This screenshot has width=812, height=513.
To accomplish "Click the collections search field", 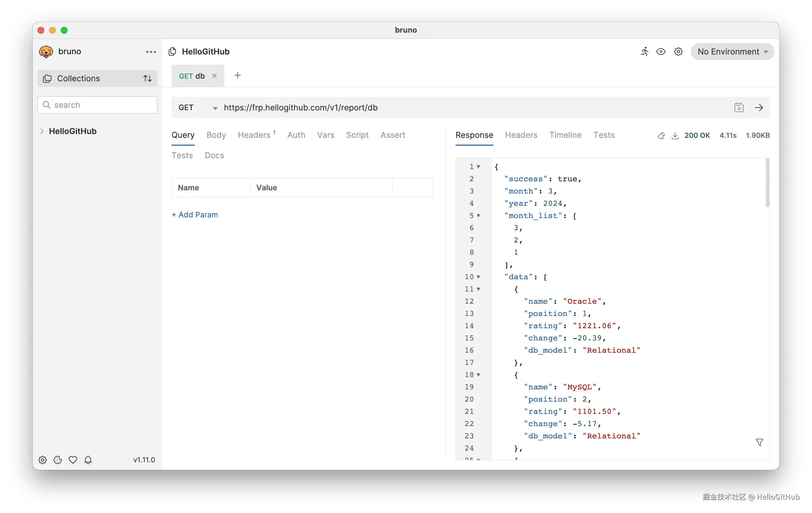I will (101, 105).
